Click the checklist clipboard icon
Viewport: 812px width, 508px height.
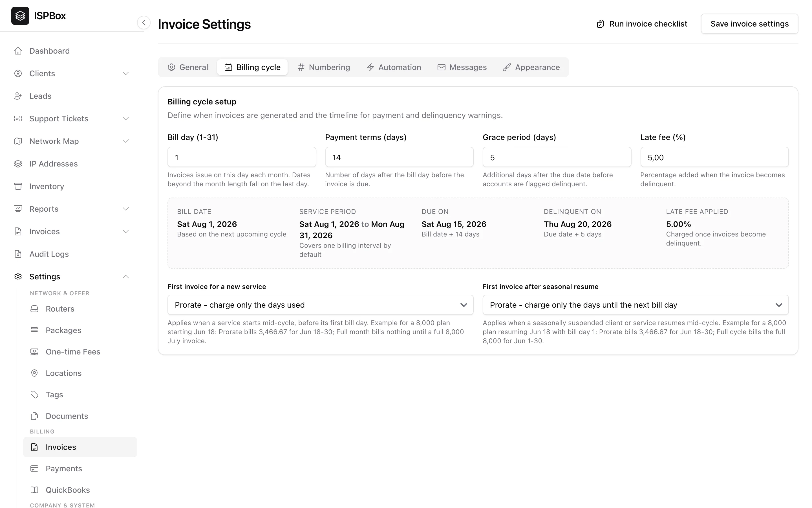click(600, 24)
